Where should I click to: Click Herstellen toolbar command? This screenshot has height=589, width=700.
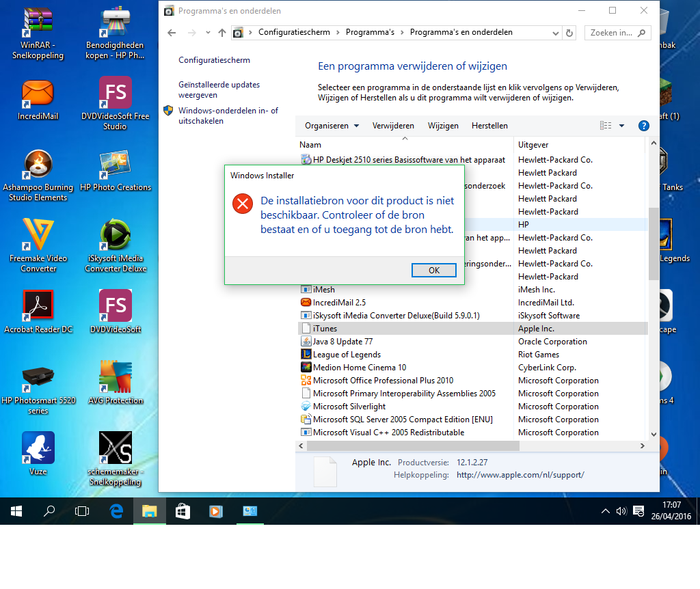(x=489, y=126)
